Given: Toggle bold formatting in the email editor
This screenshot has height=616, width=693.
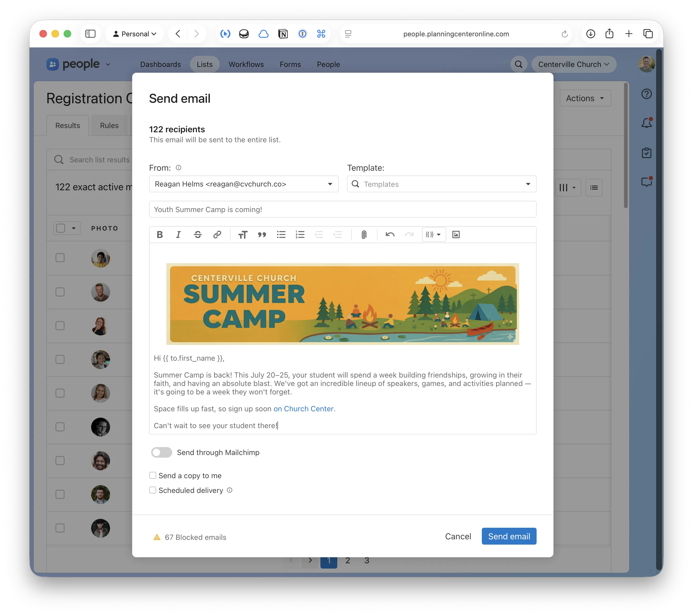Looking at the screenshot, I should (x=159, y=234).
